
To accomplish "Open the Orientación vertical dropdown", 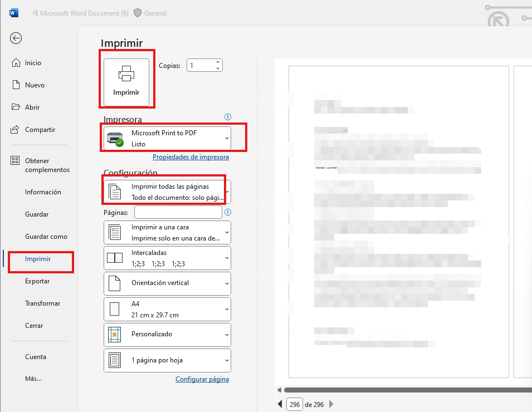I will point(167,283).
